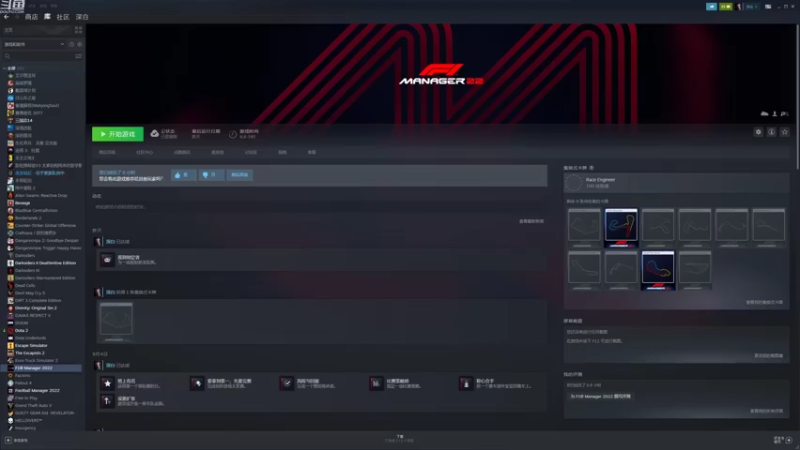
Task: Enter Big Picture mode icon
Action: [x=768, y=7]
